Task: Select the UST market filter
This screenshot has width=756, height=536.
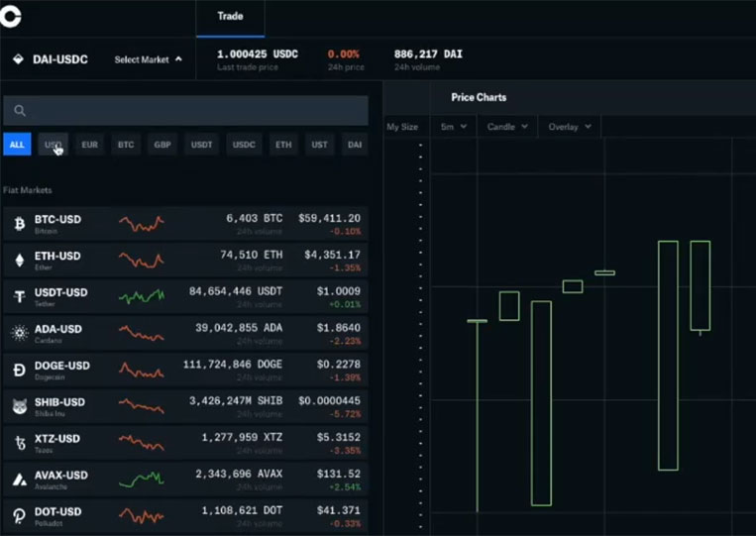Action: point(319,144)
